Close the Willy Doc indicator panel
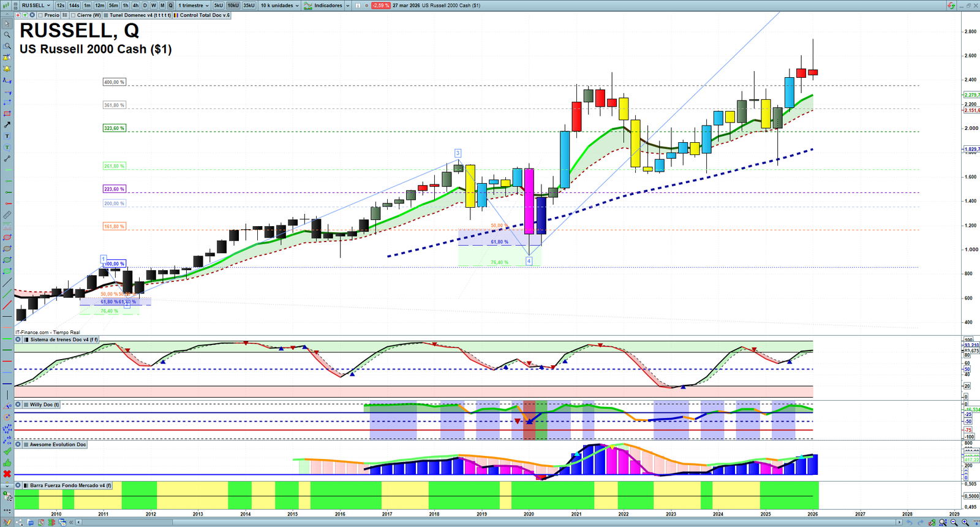The height and width of the screenshot is (527, 980). [18, 404]
